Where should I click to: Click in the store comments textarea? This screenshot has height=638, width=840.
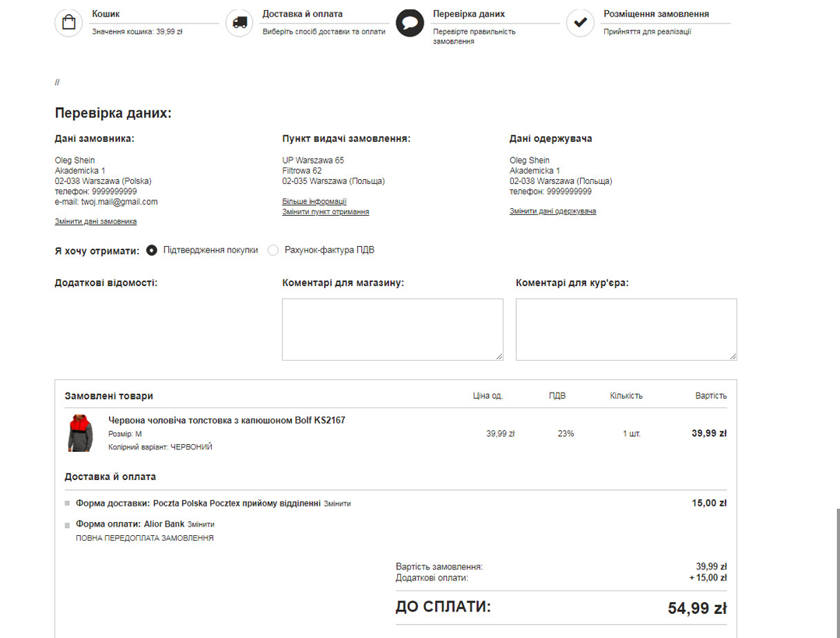392,329
